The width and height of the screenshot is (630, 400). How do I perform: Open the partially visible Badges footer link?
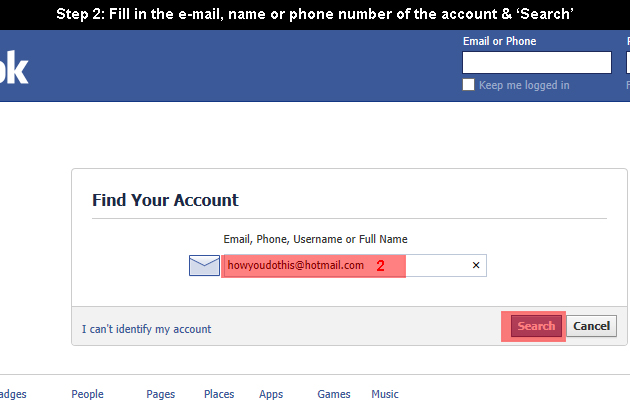pyautogui.click(x=13, y=394)
